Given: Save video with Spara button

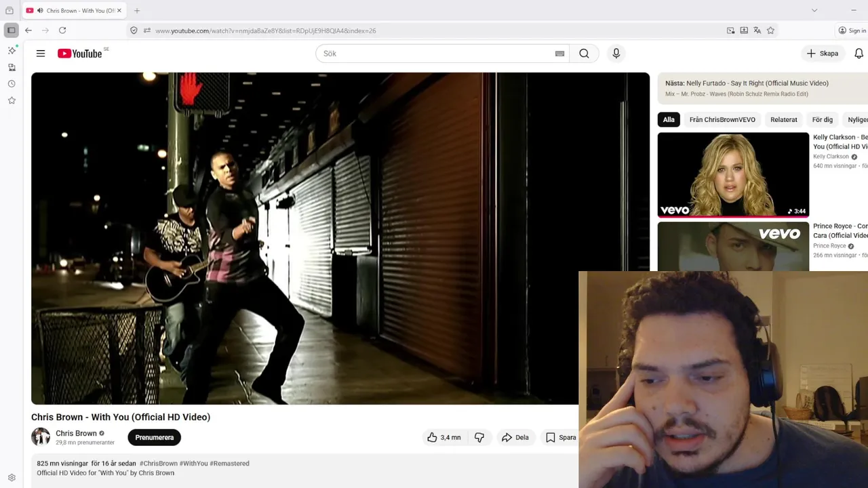Looking at the screenshot, I should (561, 437).
